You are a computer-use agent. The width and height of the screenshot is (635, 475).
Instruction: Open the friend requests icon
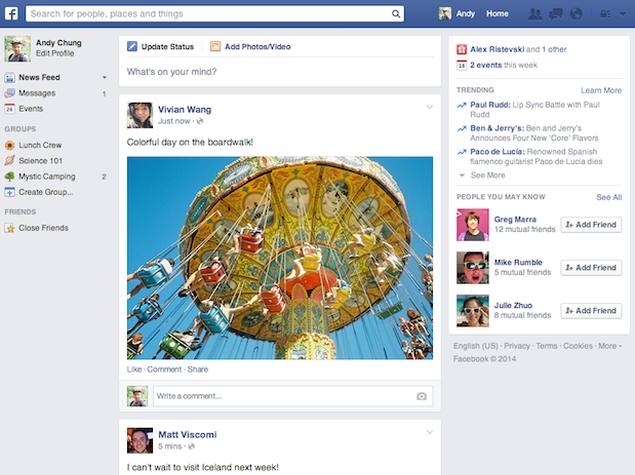click(535, 14)
